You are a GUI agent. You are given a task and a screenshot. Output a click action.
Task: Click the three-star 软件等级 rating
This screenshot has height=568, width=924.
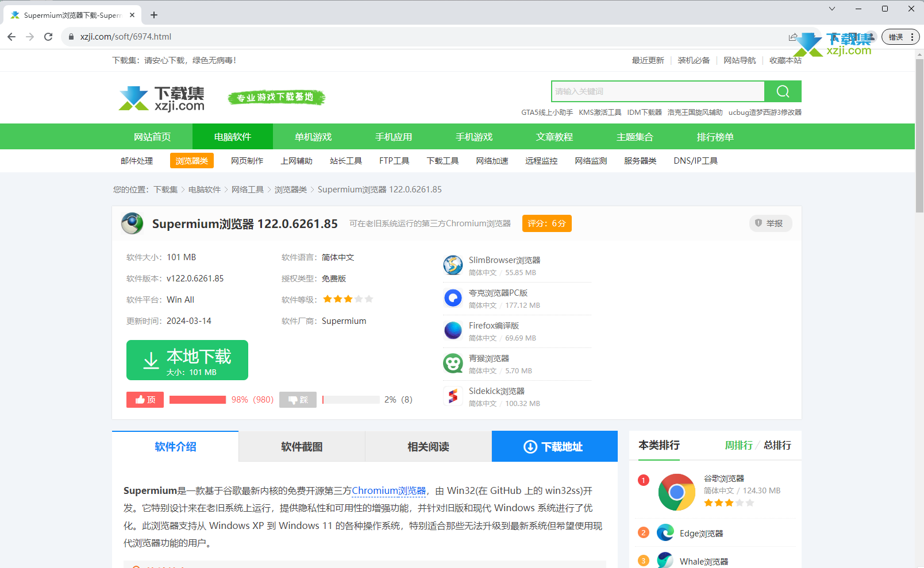(348, 299)
